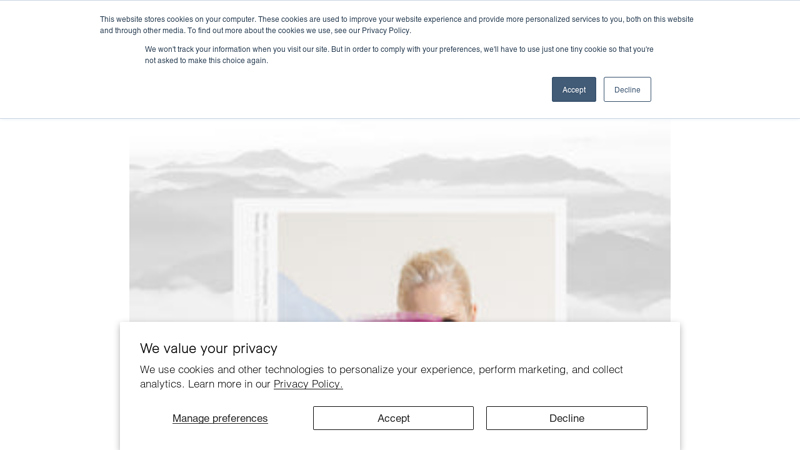The width and height of the screenshot is (800, 450).
Task: Click the 'We use cookies and other technologies' text
Action: point(381,377)
